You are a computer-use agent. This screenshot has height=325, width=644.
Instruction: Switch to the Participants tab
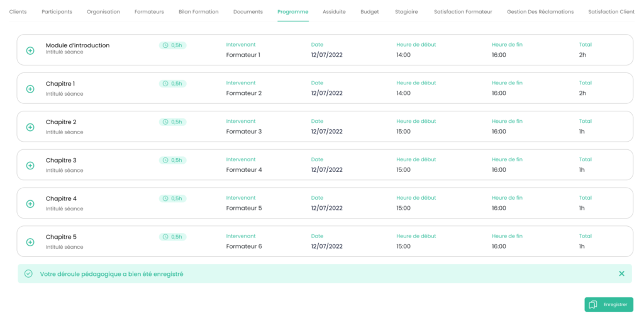click(57, 12)
